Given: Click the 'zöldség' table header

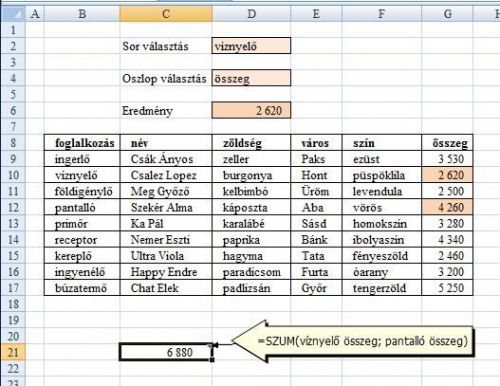Looking at the screenshot, I should [251, 143].
